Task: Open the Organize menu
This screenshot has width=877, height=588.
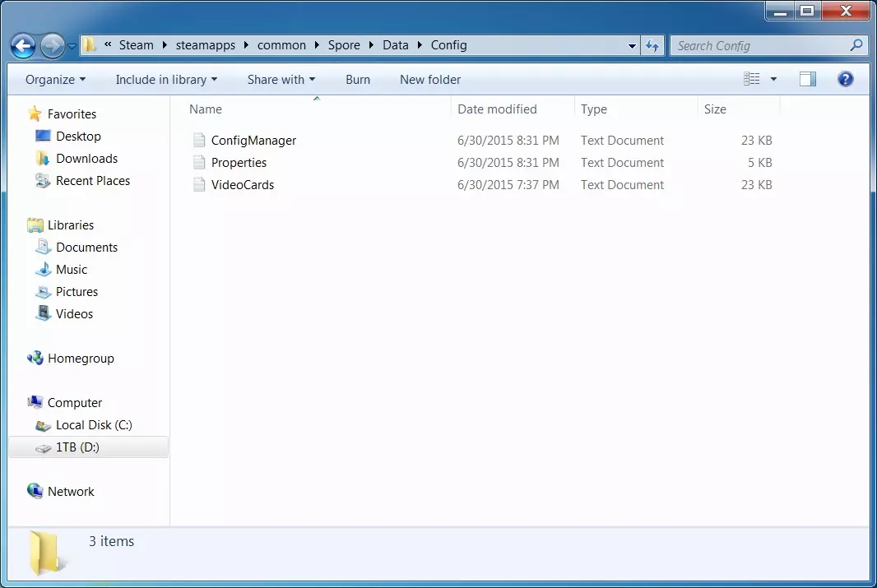Action: [55, 80]
